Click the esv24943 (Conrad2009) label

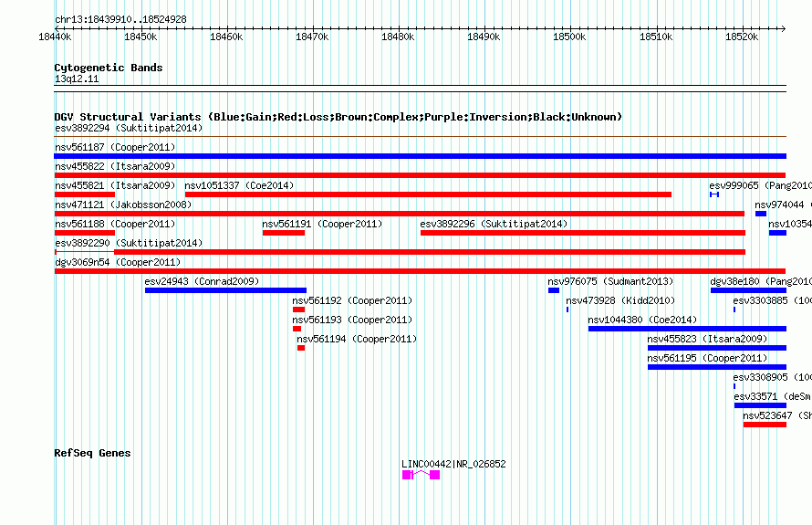tap(202, 281)
